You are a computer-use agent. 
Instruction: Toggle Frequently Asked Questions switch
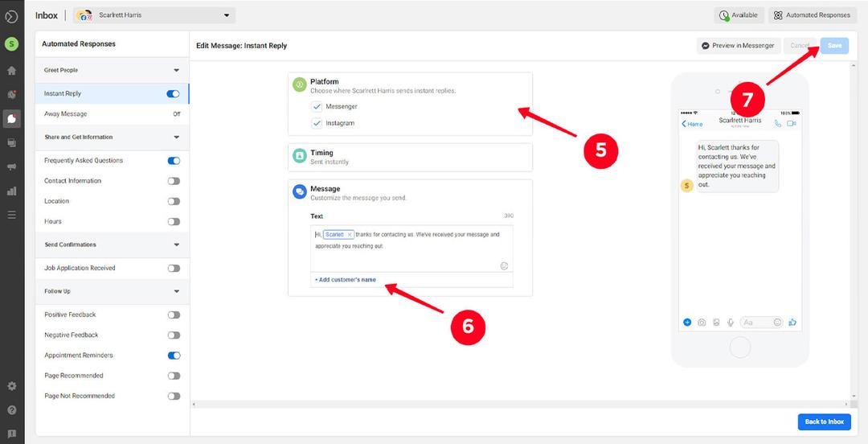point(174,161)
